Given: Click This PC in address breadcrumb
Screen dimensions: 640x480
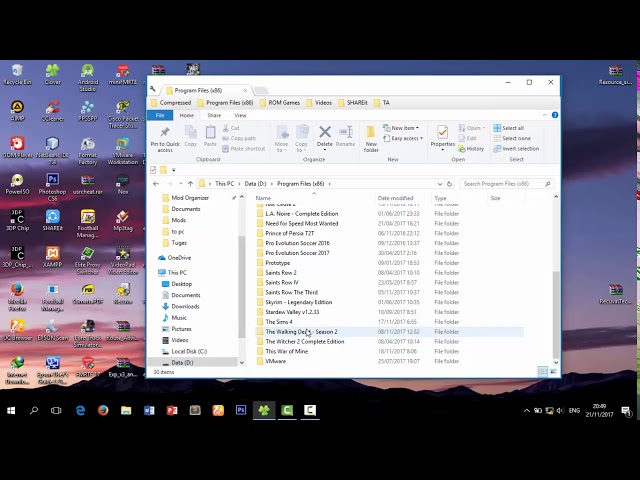Looking at the screenshot, I should click(224, 184).
